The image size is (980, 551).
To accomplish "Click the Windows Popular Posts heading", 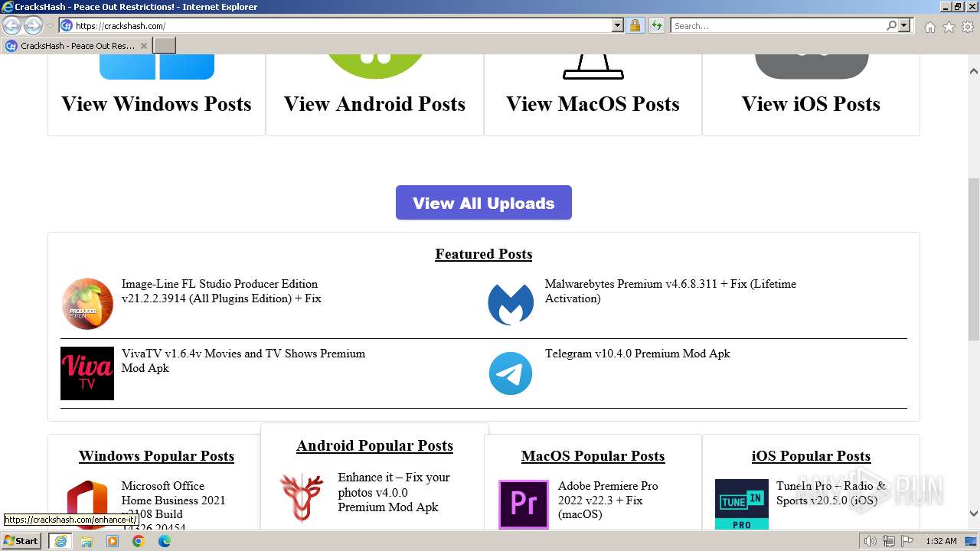I will (157, 456).
